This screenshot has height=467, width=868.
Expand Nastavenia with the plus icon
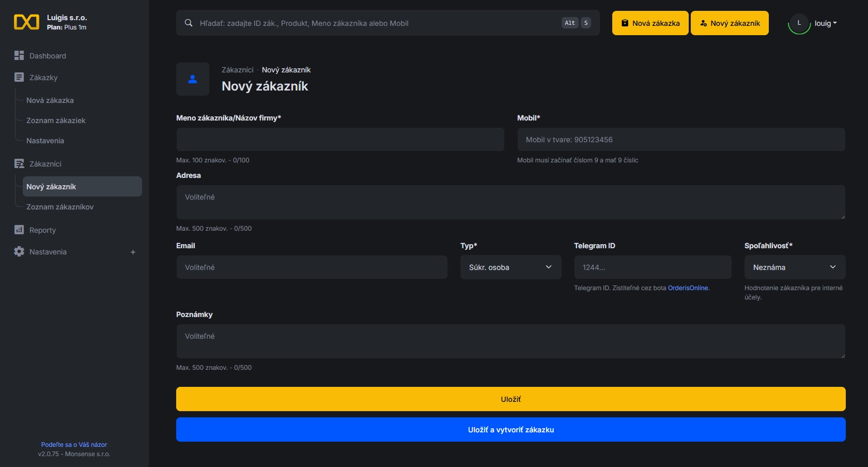133,252
